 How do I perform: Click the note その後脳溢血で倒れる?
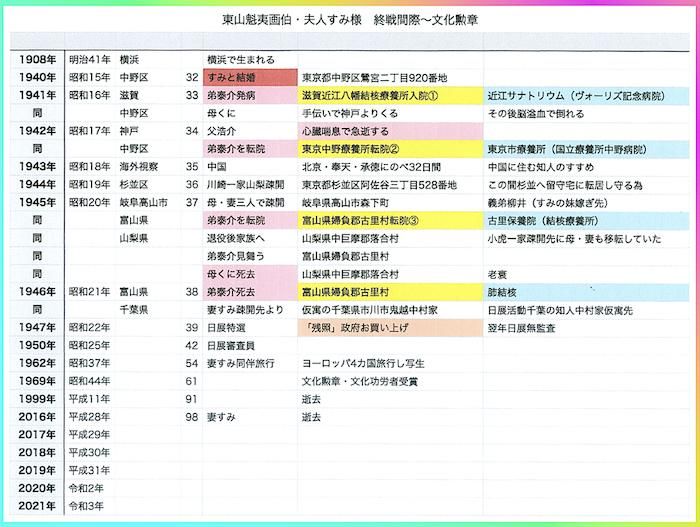click(x=536, y=113)
